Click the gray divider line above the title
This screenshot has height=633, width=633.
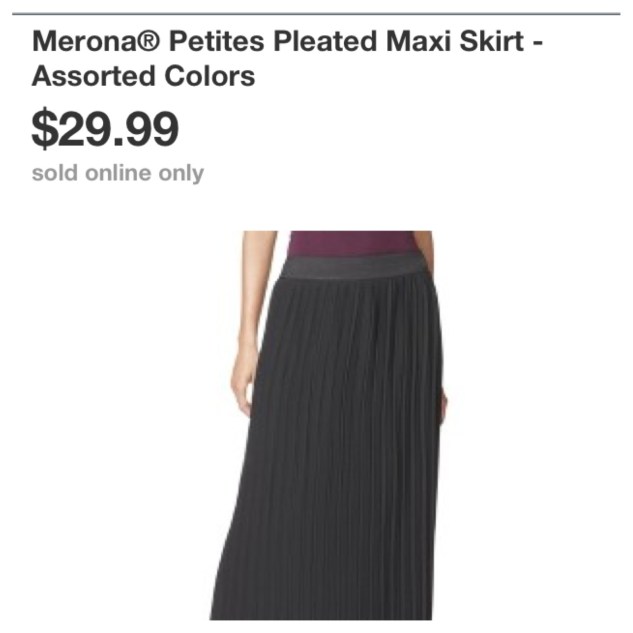[x=316, y=14]
